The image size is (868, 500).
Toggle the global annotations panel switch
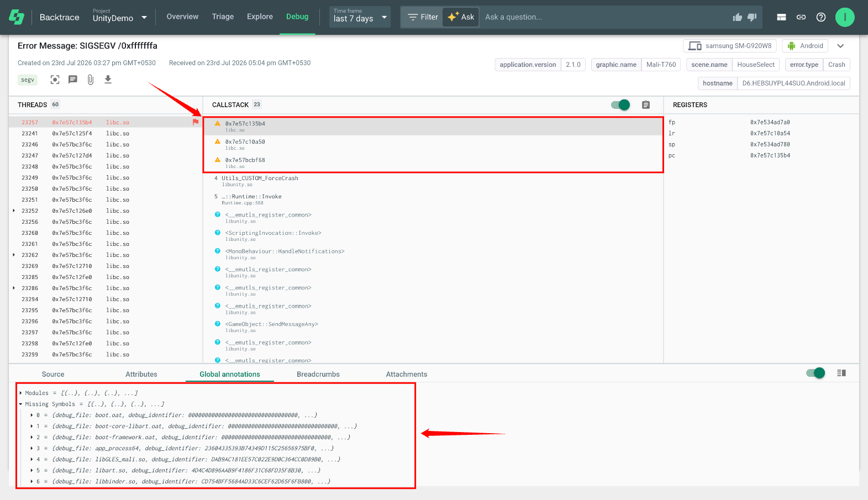click(816, 373)
